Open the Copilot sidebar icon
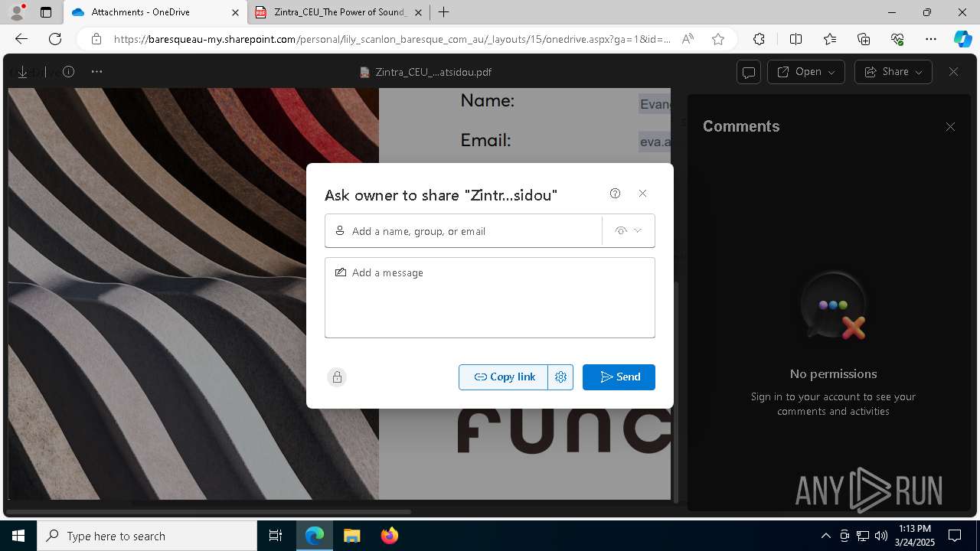Viewport: 980px width, 551px height. coord(963,39)
